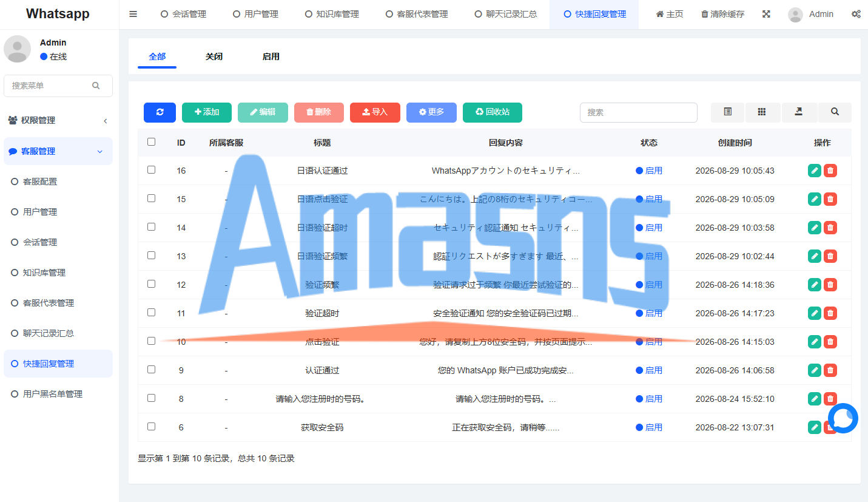The width and height of the screenshot is (868, 502).
Task: Edit row 9 with the green pencil icon
Action: 815,370
